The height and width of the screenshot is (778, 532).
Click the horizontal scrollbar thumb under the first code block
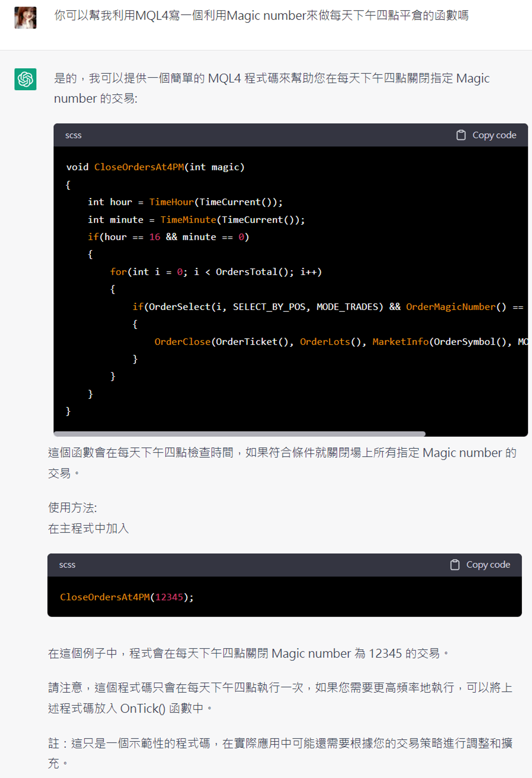point(239,434)
